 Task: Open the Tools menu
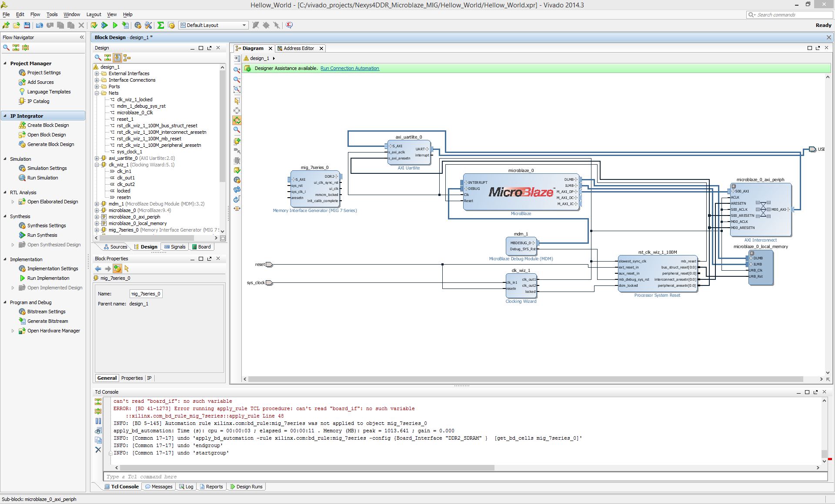point(52,14)
